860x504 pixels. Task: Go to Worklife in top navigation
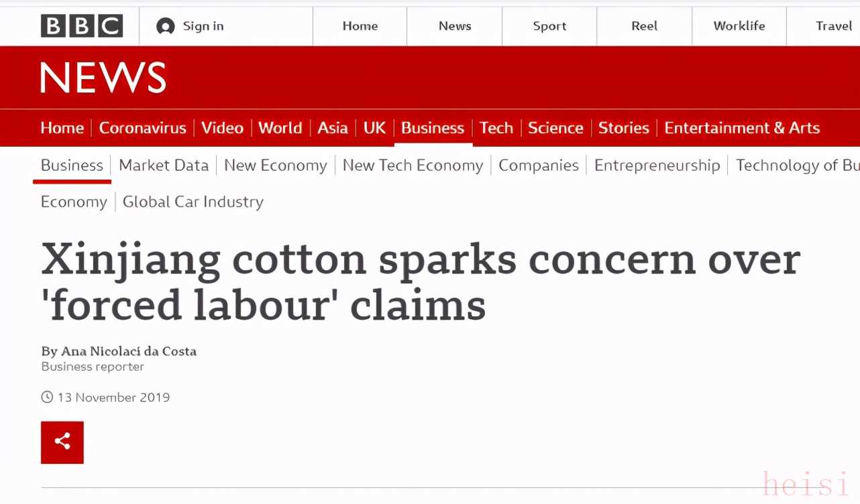(x=739, y=26)
